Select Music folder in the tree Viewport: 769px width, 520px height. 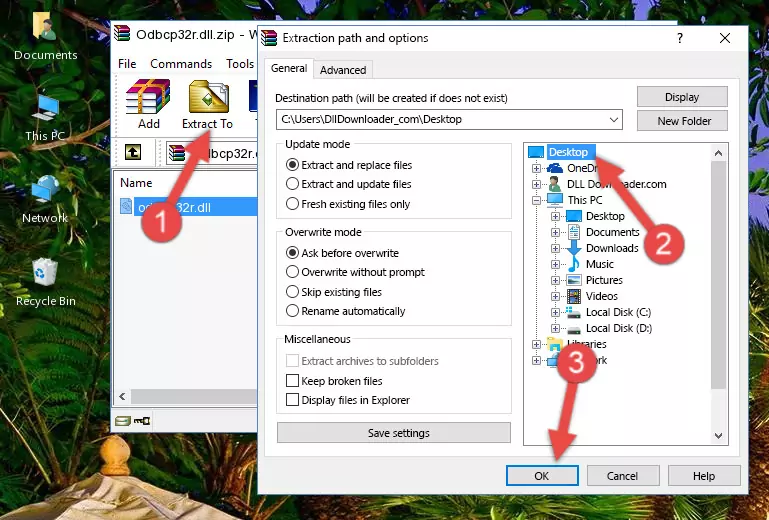[600, 264]
